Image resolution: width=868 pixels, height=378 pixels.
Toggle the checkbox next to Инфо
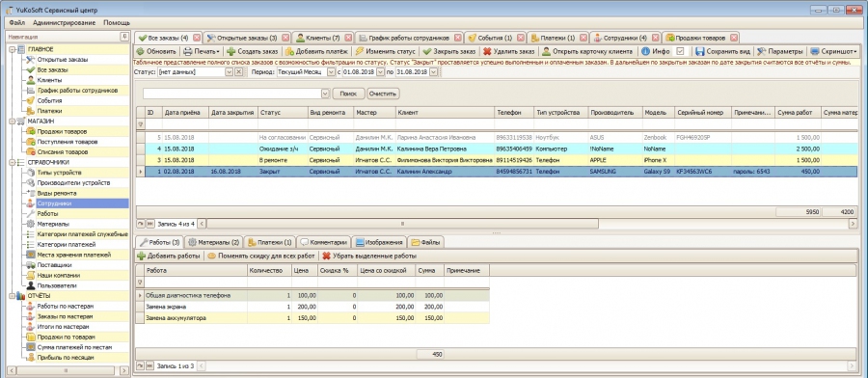680,51
